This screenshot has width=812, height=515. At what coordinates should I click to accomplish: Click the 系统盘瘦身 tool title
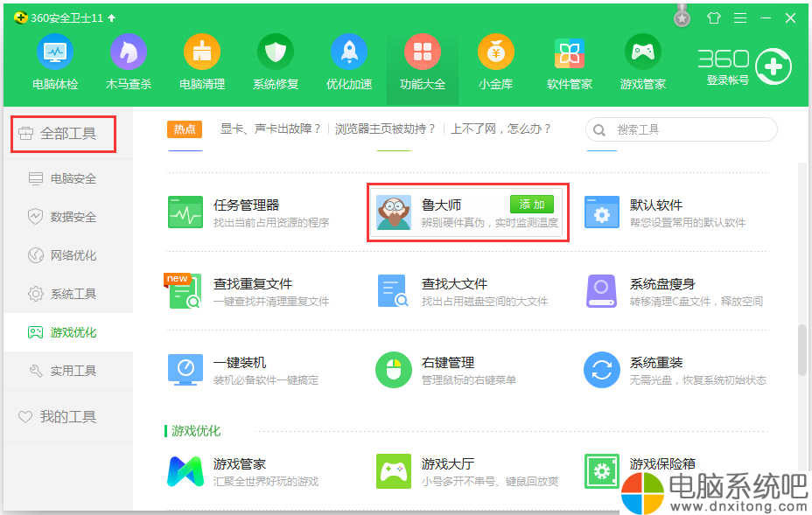click(662, 283)
